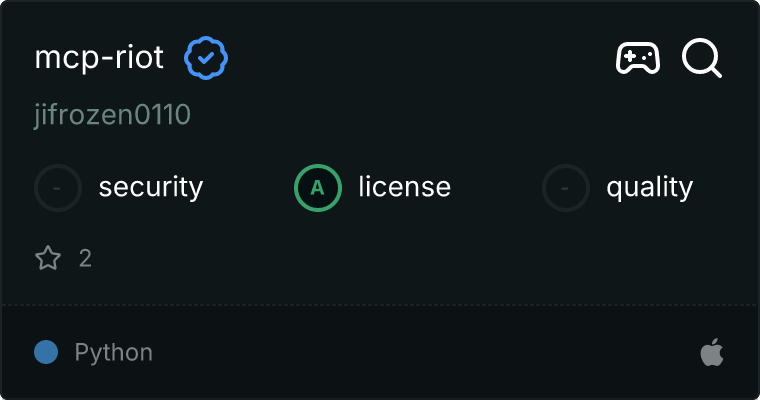Click the license label text
Image resolution: width=760 pixels, height=400 pixels.
coord(404,187)
